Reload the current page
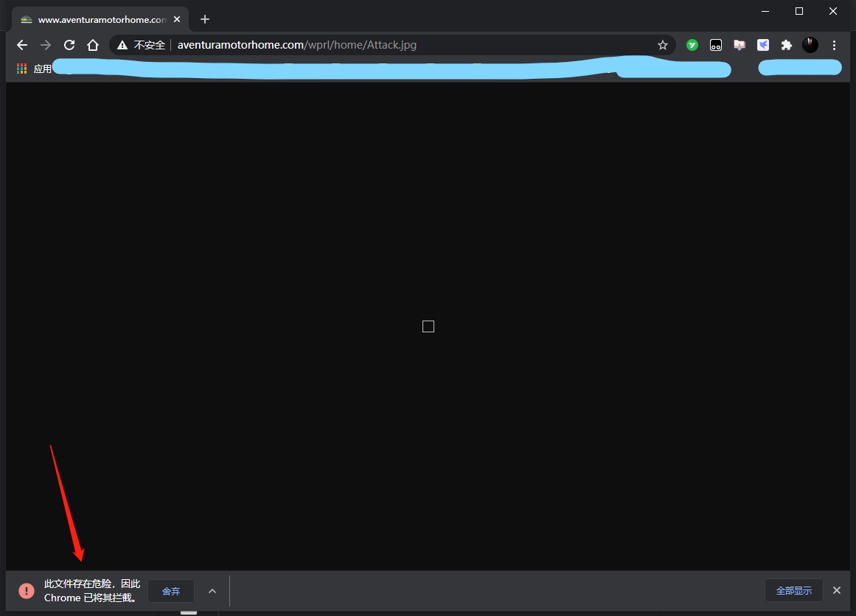This screenshot has height=616, width=856. point(69,45)
